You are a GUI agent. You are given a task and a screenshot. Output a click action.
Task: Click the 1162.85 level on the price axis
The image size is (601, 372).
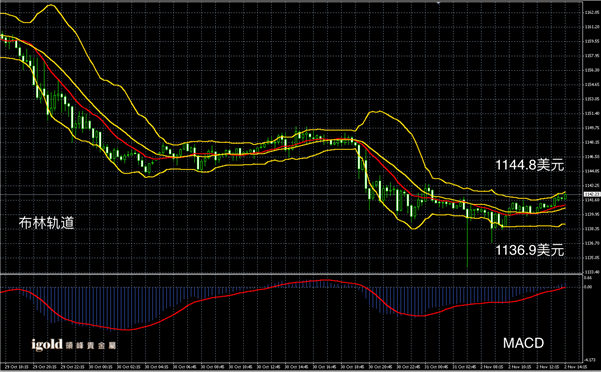(591, 13)
